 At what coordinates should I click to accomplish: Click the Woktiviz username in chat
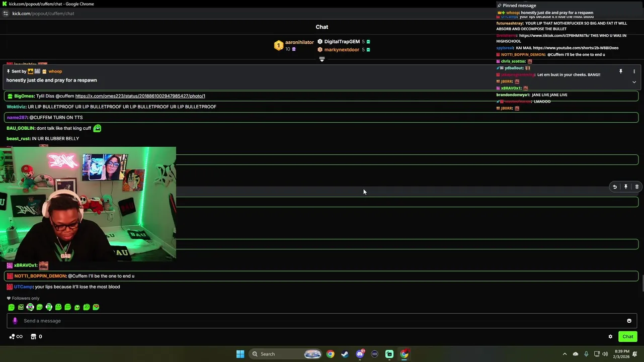tap(16, 107)
